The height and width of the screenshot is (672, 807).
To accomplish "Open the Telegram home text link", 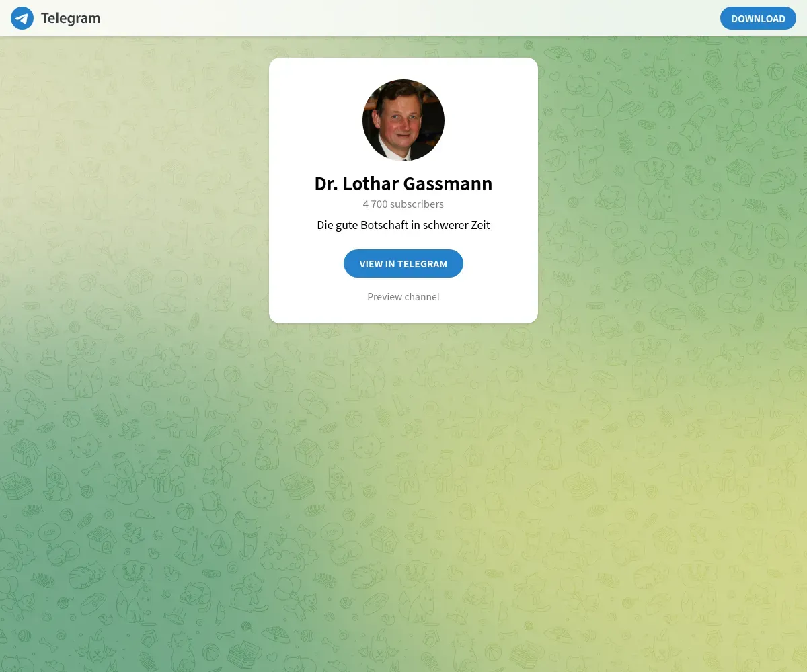I will (71, 18).
